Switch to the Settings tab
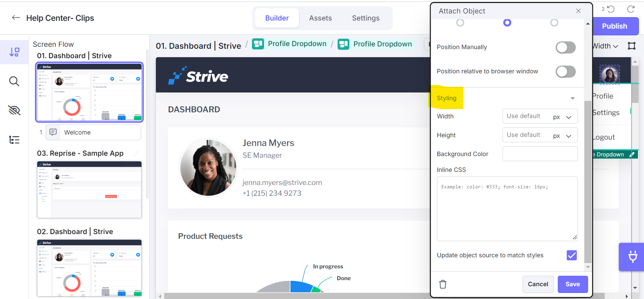 pos(366,18)
